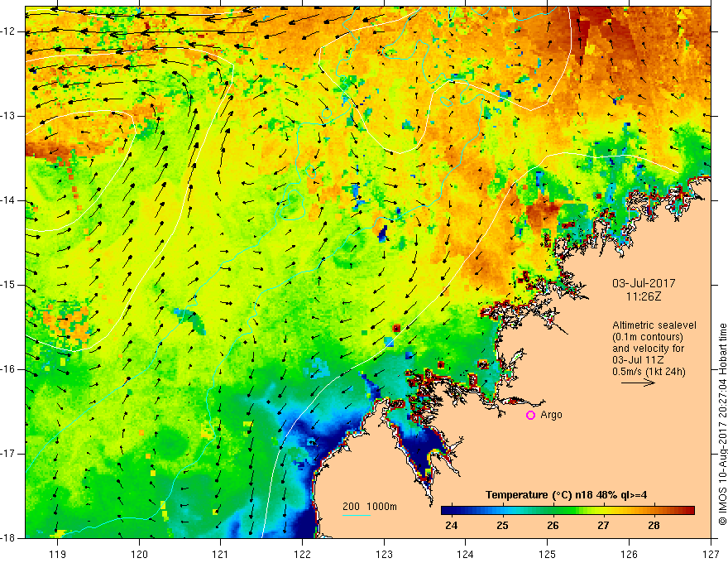This screenshot has height=563, width=728.
Task: Click the 'Argo' label text
Action: pyautogui.click(x=551, y=415)
